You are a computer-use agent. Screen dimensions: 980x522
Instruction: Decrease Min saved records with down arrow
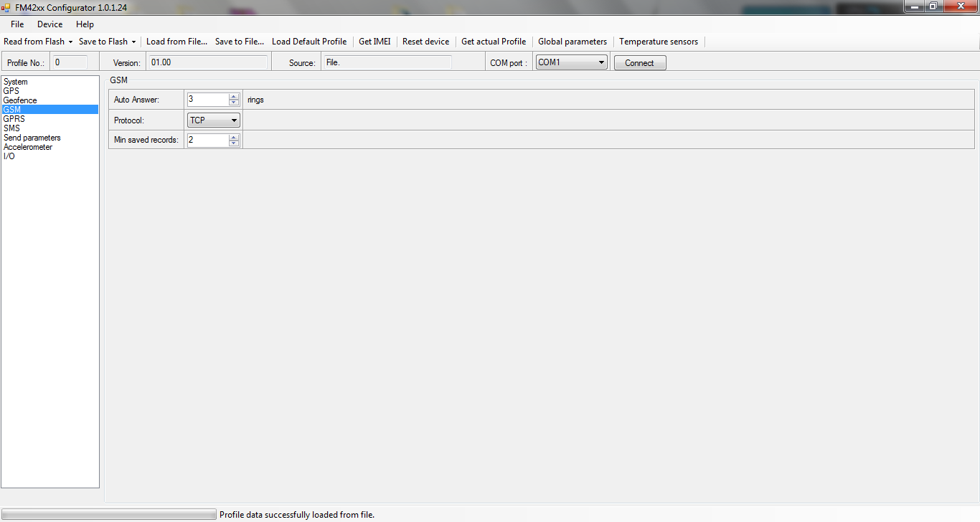[234, 143]
